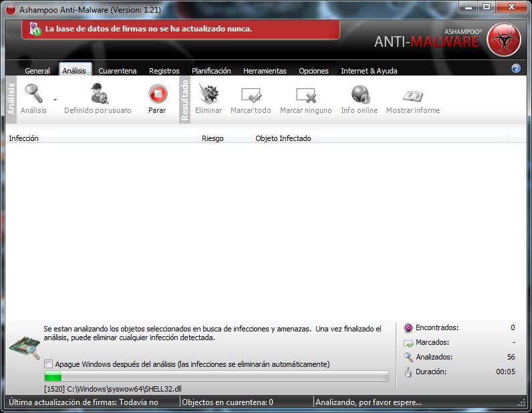Click the signature update icon in red banner
Image resolution: width=532 pixels, height=413 pixels.
click(35, 29)
